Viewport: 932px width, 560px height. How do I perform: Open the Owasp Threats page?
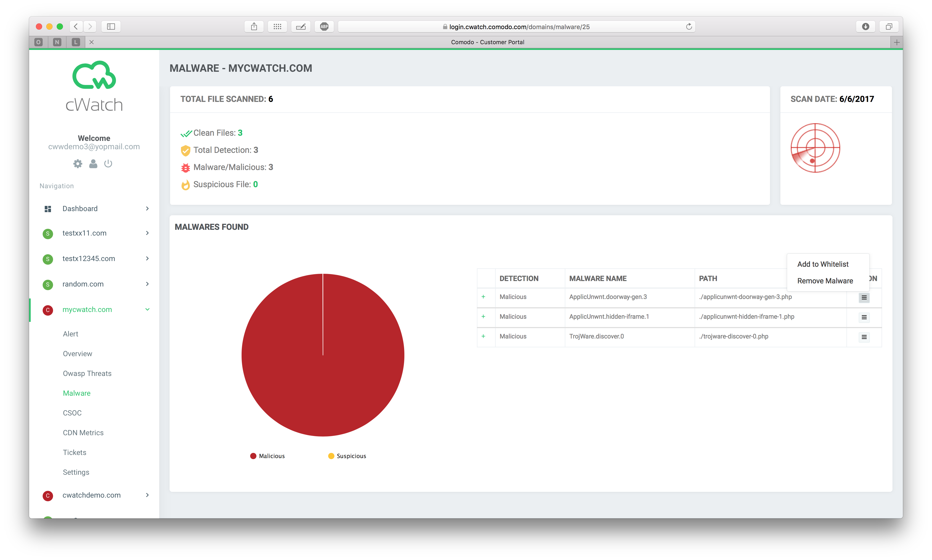pos(87,373)
